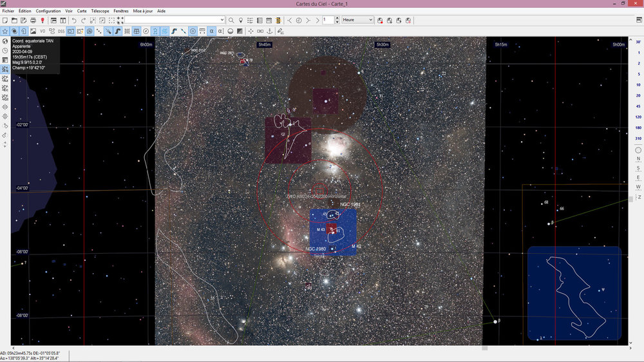The image size is (644, 362).
Task: Click the NGC 1980 label on the chart
Action: (316, 249)
